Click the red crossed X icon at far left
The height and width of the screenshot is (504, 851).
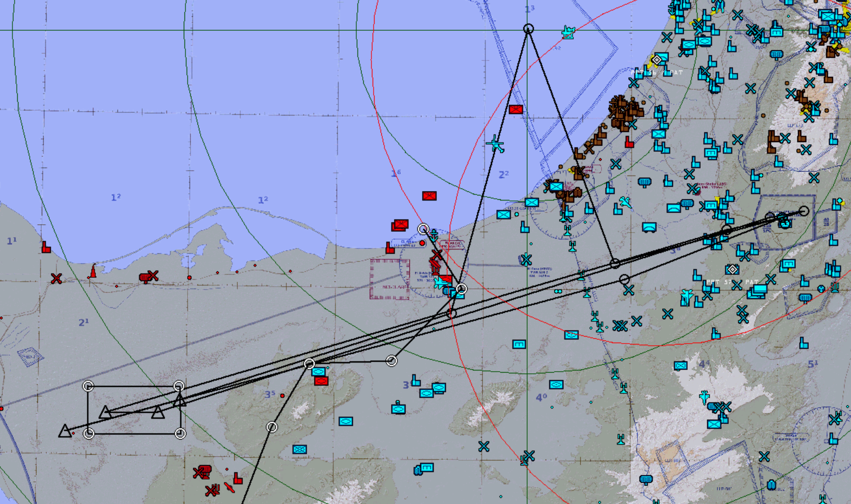(56, 279)
